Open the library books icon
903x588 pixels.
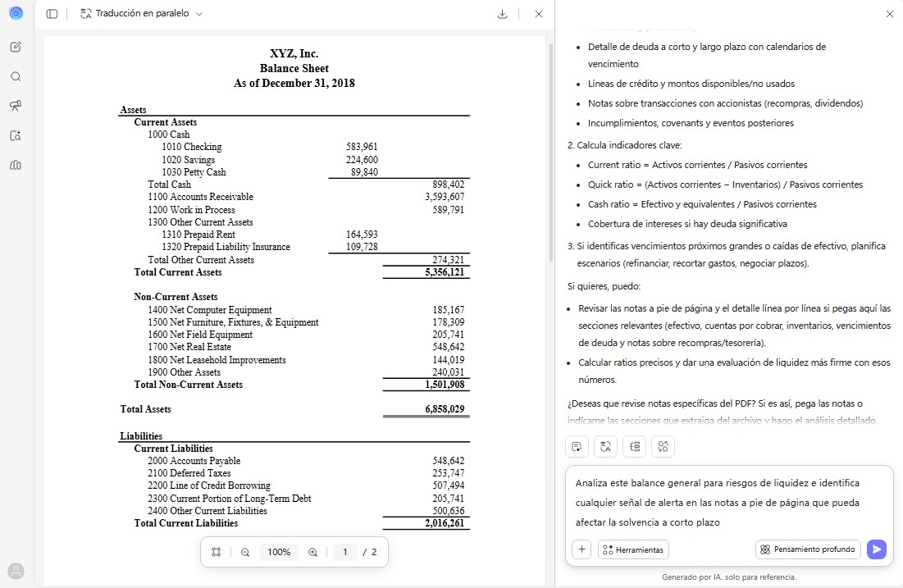coord(16,166)
